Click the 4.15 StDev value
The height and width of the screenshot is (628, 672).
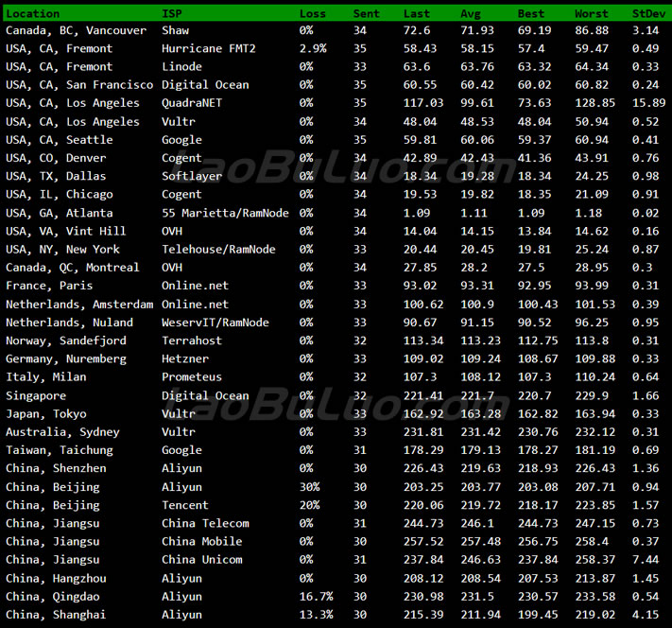(646, 615)
